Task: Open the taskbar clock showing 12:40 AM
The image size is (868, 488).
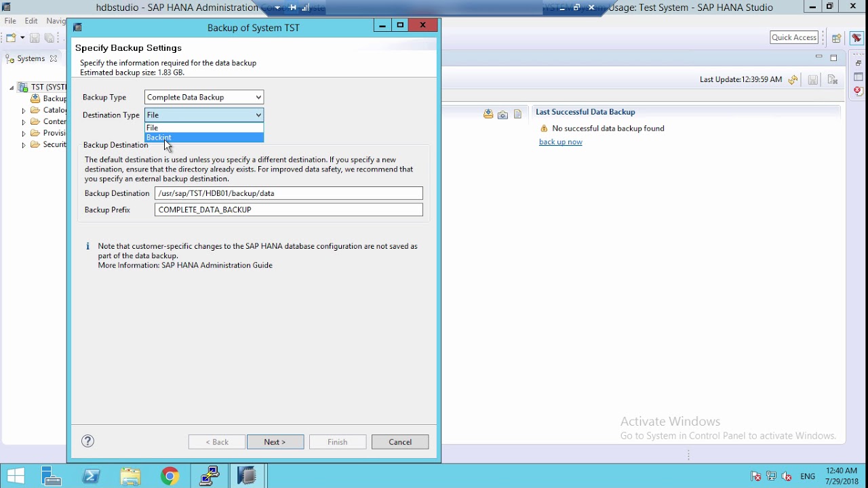Action: click(x=842, y=476)
